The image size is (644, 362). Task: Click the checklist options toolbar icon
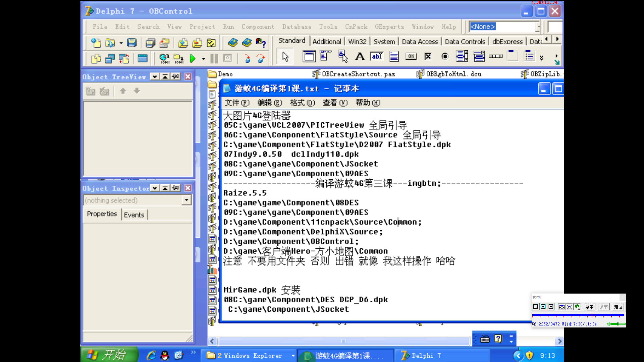click(211, 43)
